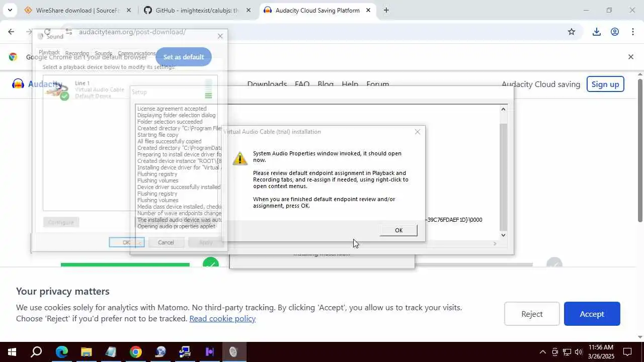Click the Setup log scroll-up arrow
The image size is (644, 362).
click(503, 109)
